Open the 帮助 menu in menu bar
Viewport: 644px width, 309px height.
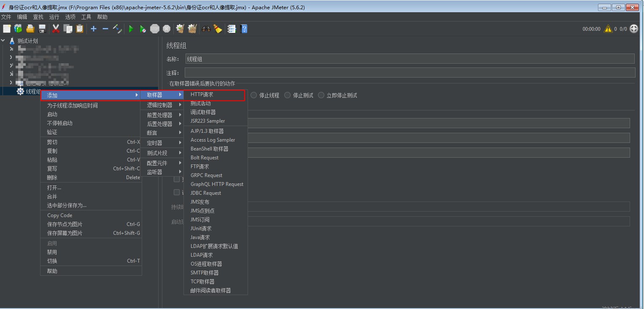tap(102, 17)
